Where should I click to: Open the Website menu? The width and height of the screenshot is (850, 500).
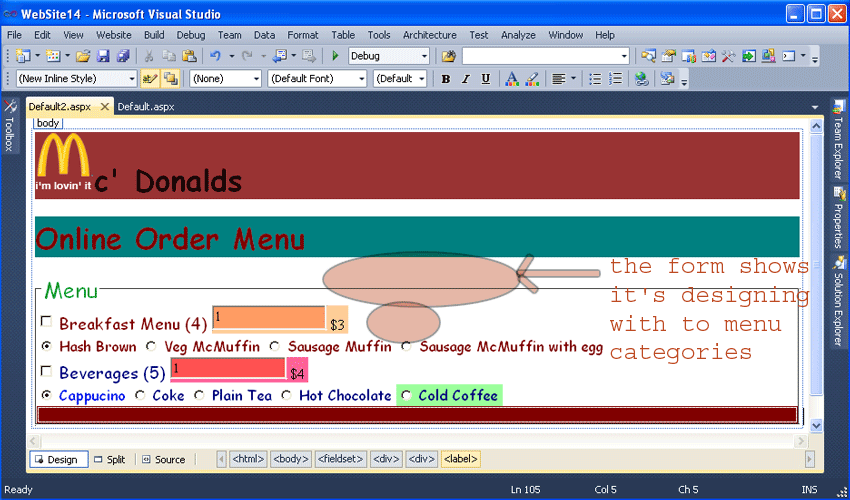pyautogui.click(x=114, y=35)
